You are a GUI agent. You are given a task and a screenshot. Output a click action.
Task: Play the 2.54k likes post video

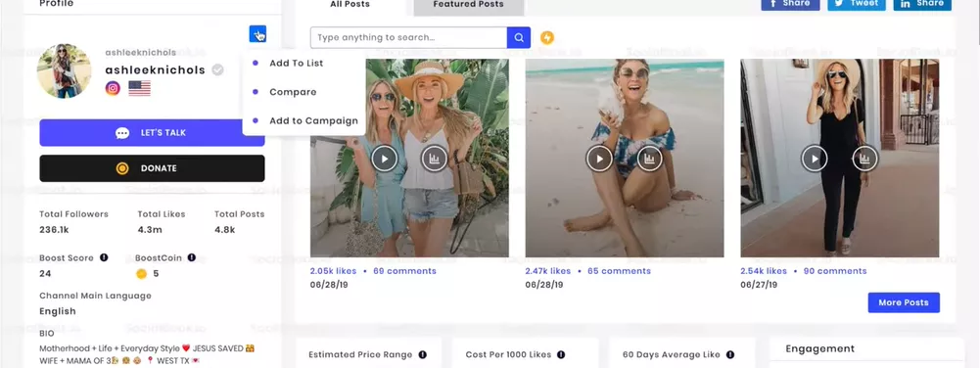tap(815, 159)
